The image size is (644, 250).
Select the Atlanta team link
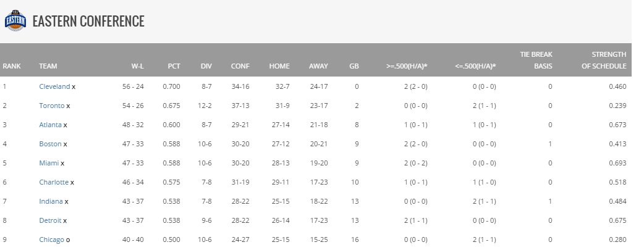50,125
